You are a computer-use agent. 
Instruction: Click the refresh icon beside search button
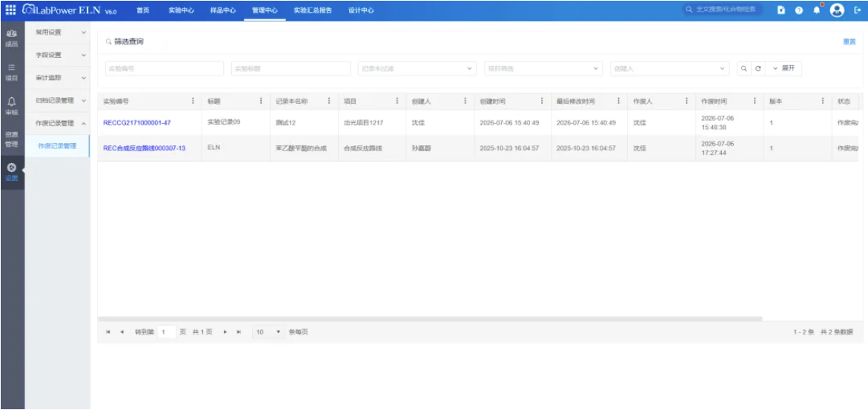(758, 69)
